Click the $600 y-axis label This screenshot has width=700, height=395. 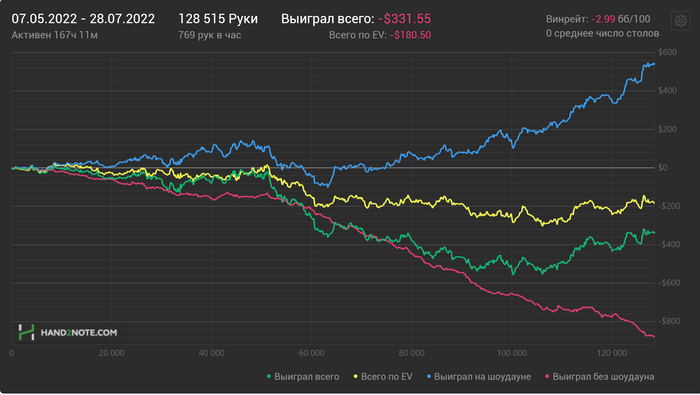click(x=667, y=52)
